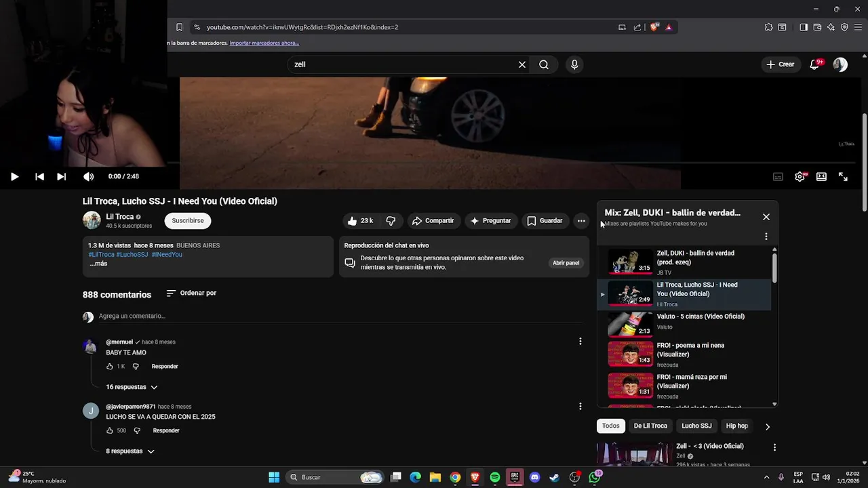Enter fullscreen mode

pyautogui.click(x=843, y=176)
